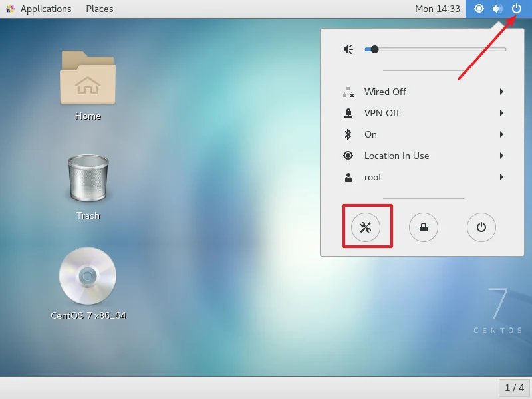
Task: Select the Home folder desktop icon
Action: [x=88, y=77]
